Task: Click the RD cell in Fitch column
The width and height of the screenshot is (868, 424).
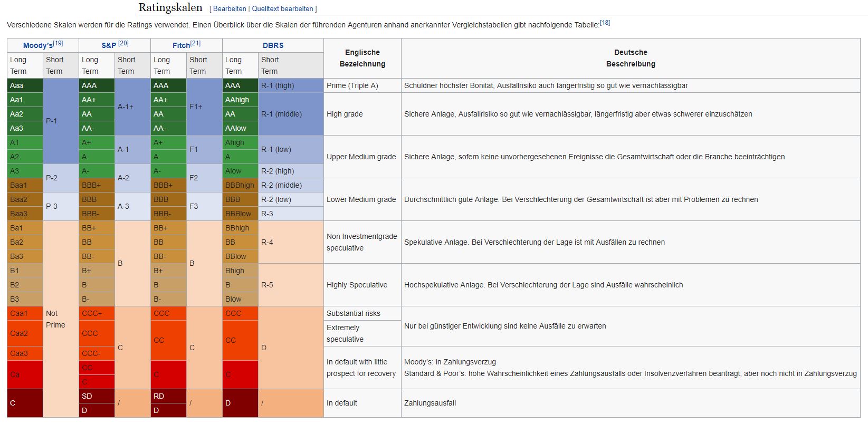Action: click(168, 396)
